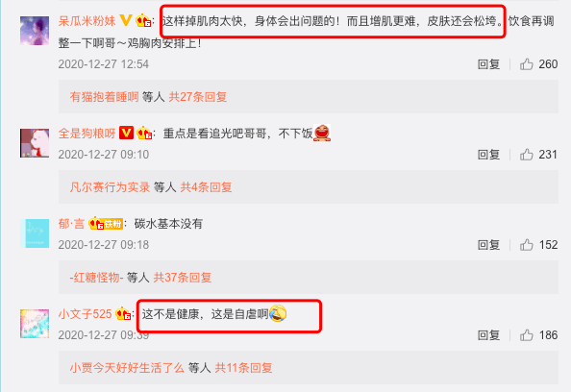The height and width of the screenshot is (392, 571).
Task: Click 全是狗粮呀's avatar thumbnail
Action: point(35,143)
